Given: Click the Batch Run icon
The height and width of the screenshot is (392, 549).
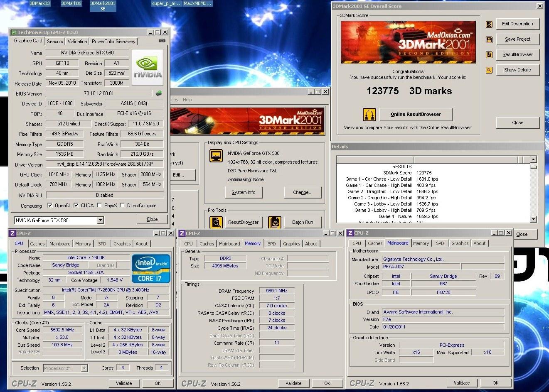Looking at the screenshot, I should 275,222.
